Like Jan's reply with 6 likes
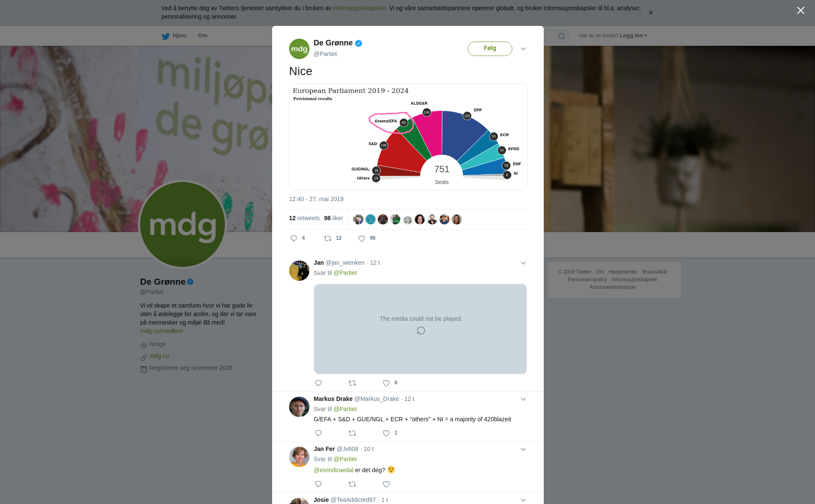This screenshot has width=815, height=504. tap(386, 383)
